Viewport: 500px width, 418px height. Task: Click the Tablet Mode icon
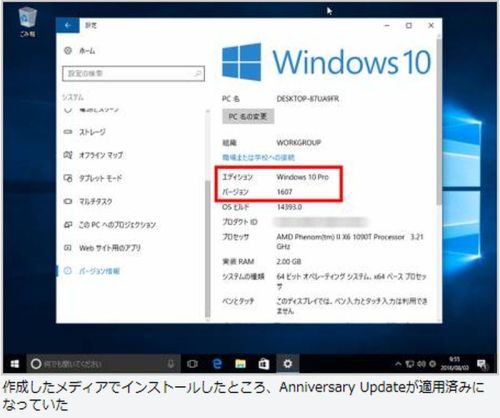pyautogui.click(x=68, y=178)
